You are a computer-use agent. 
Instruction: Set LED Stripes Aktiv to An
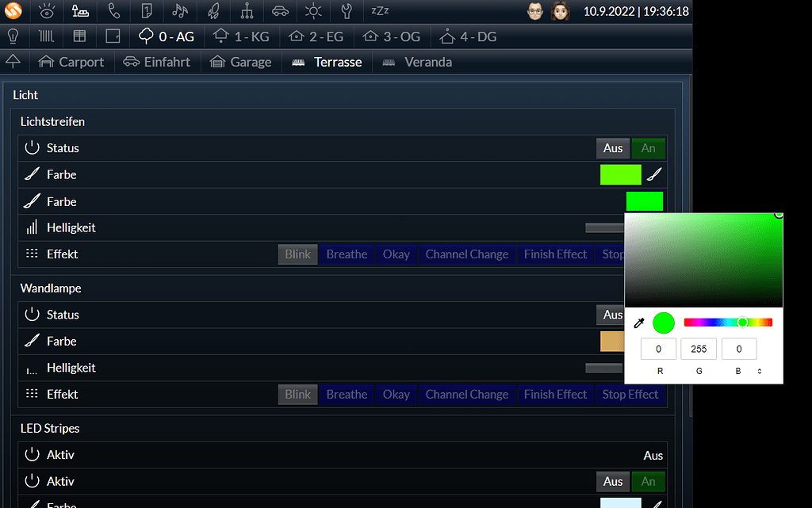[649, 481]
